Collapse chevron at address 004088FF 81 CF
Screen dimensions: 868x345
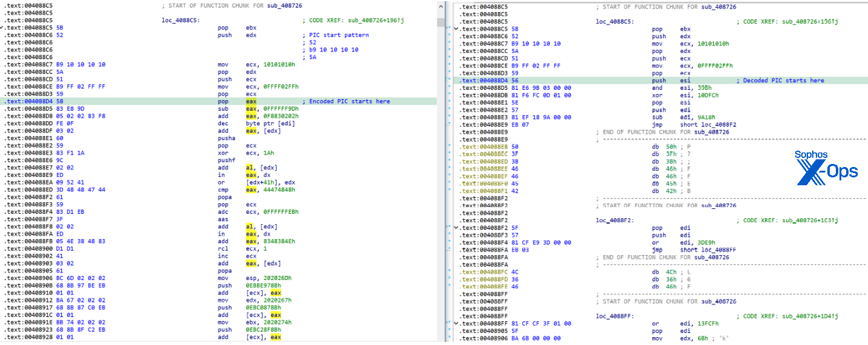pos(457,324)
